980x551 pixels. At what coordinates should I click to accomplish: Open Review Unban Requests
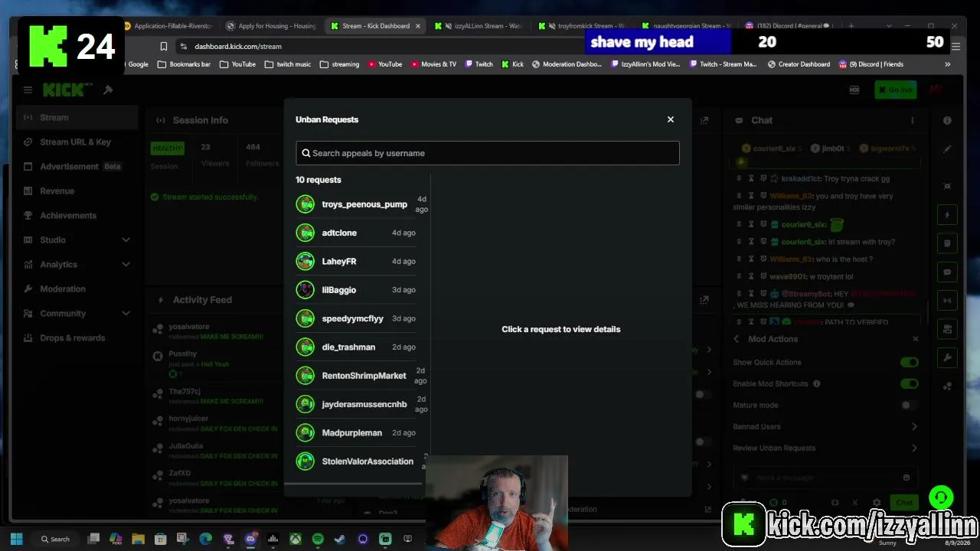coord(825,448)
